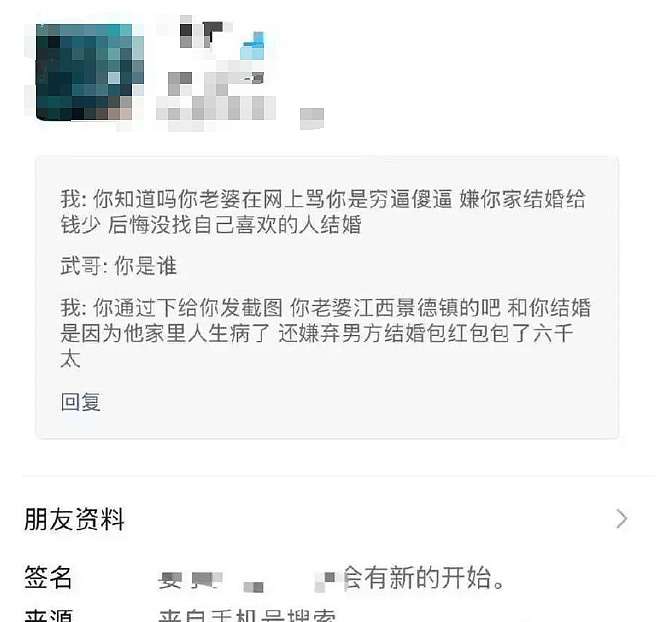Image resolution: width=665 pixels, height=622 pixels.
Task: Tap the blue gender icon beside nickname
Action: 252,46
